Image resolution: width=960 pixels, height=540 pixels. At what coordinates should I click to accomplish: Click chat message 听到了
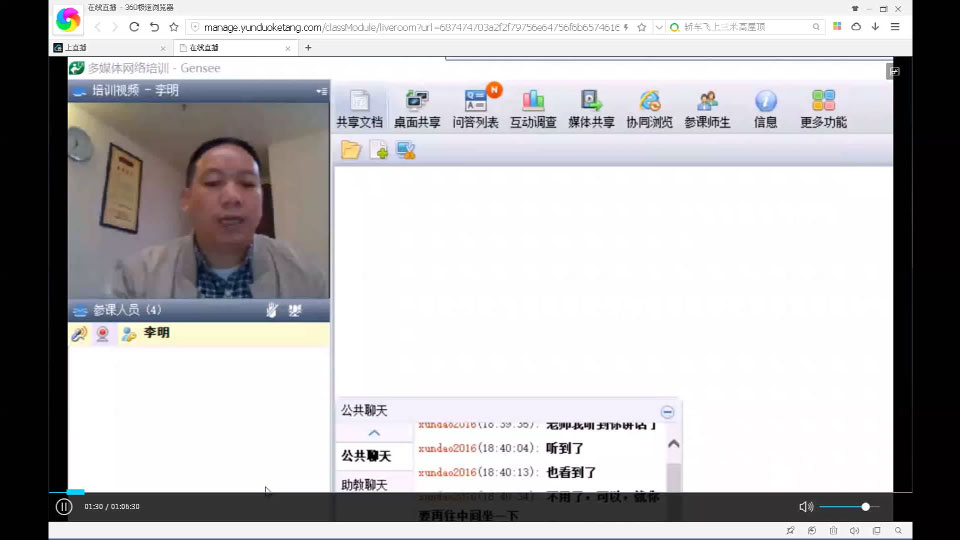click(564, 448)
